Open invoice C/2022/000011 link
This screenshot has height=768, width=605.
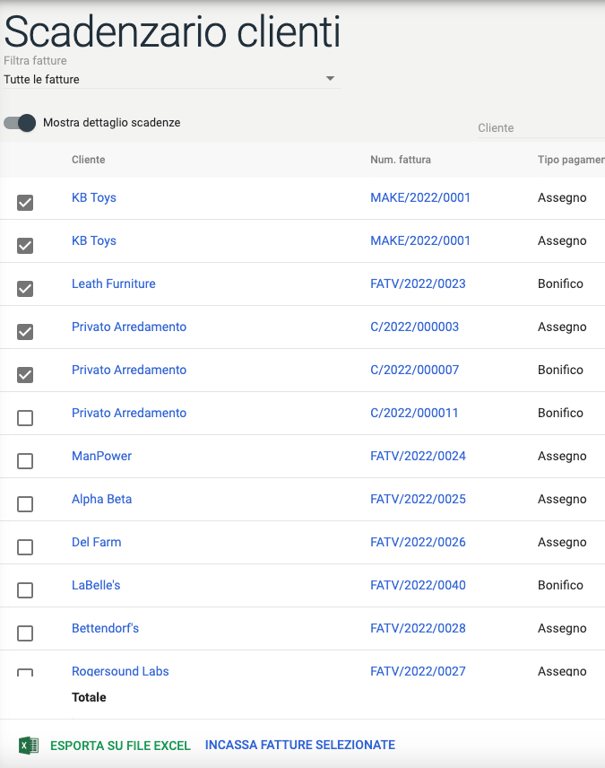click(x=414, y=413)
